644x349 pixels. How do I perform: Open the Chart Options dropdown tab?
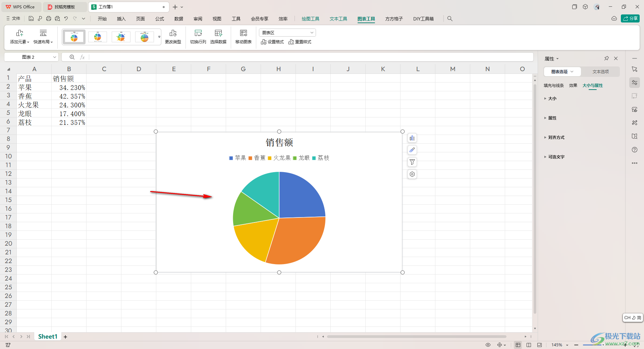(562, 72)
